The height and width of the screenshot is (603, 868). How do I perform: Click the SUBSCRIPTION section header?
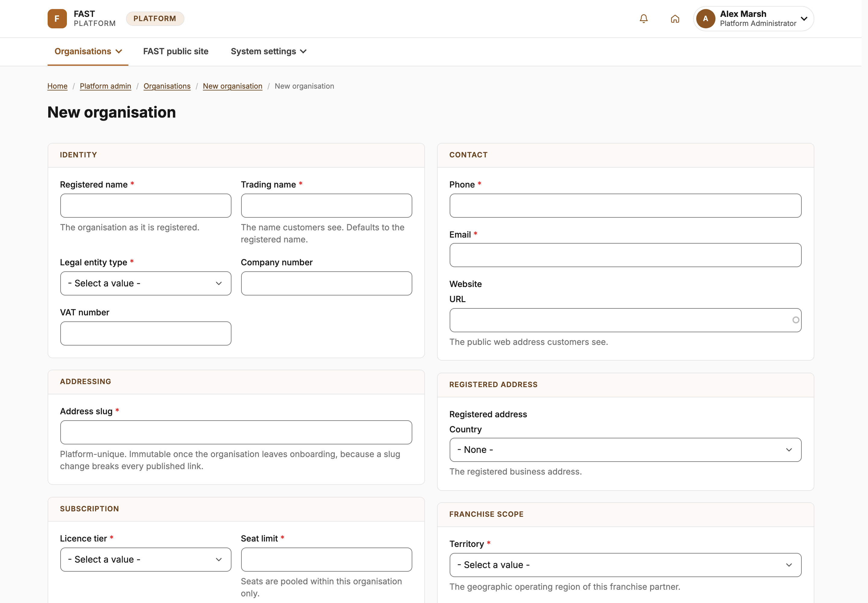click(x=236, y=509)
